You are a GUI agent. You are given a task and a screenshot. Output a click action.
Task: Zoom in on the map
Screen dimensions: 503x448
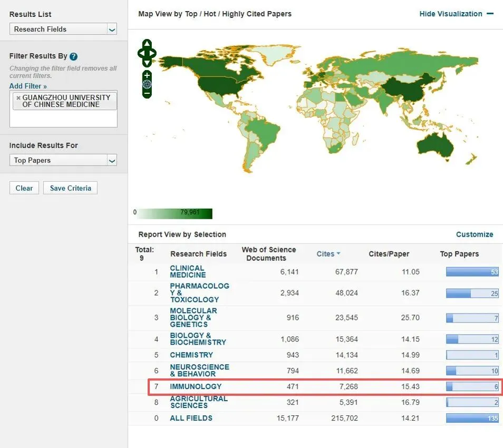click(147, 75)
